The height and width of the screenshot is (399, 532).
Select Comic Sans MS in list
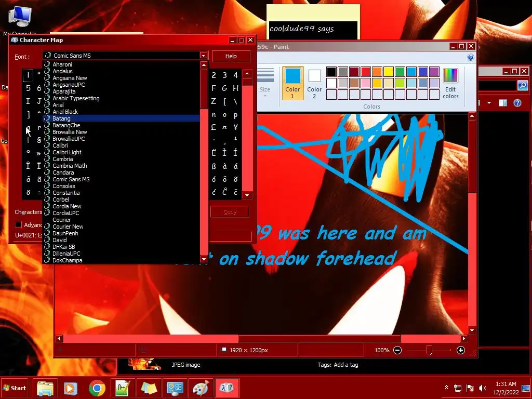[122, 179]
